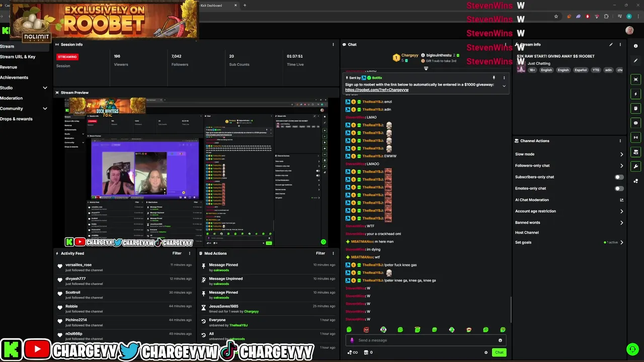Click the 7,042 Followers stat

coord(180,60)
